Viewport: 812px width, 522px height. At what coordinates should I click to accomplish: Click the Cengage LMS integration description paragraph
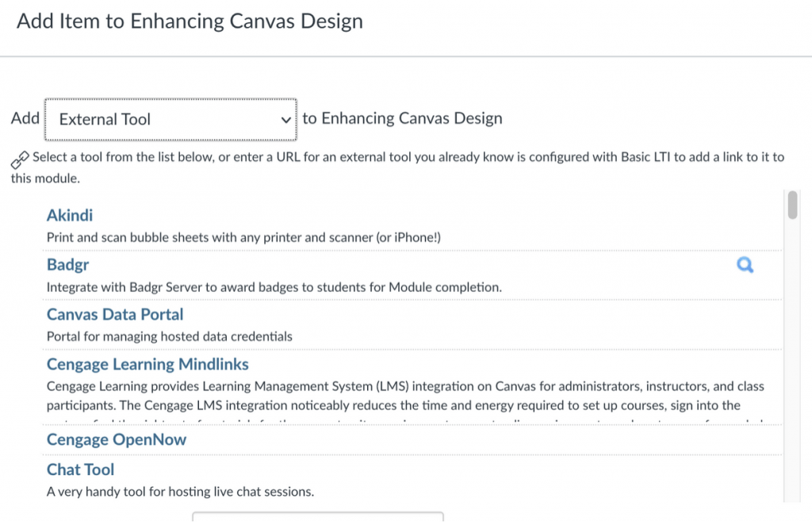(x=404, y=396)
